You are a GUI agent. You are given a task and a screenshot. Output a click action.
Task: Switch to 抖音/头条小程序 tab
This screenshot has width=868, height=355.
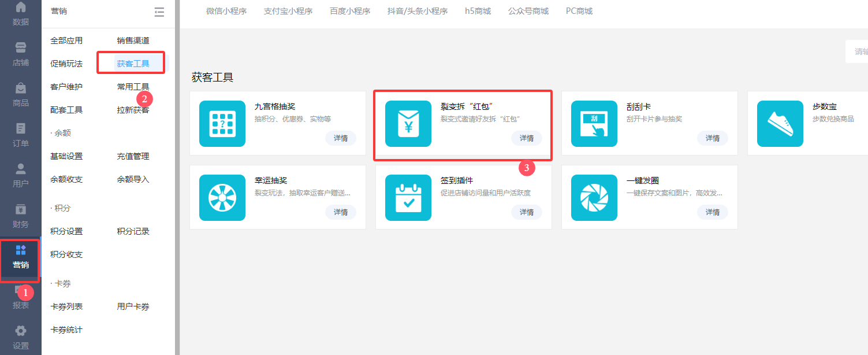418,11
